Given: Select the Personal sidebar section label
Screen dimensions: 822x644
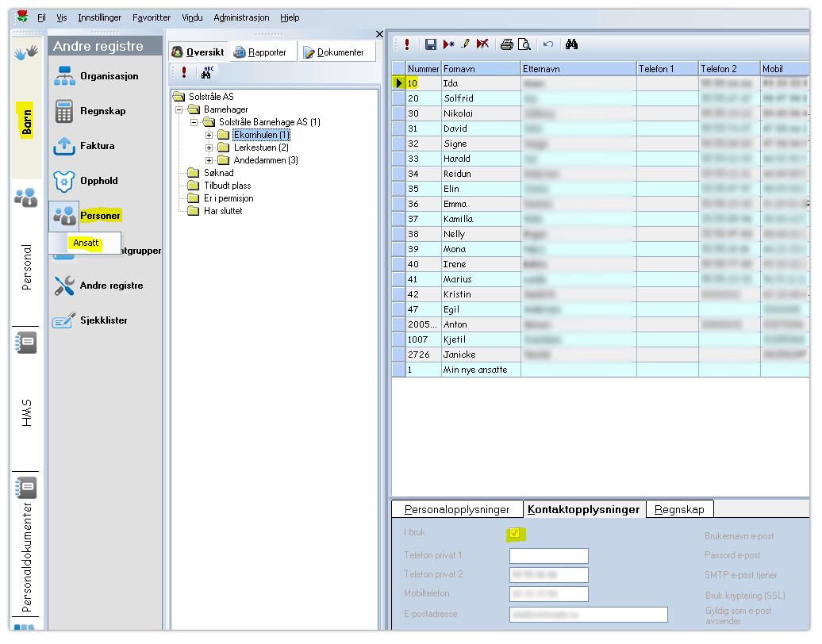Looking at the screenshot, I should (26, 267).
